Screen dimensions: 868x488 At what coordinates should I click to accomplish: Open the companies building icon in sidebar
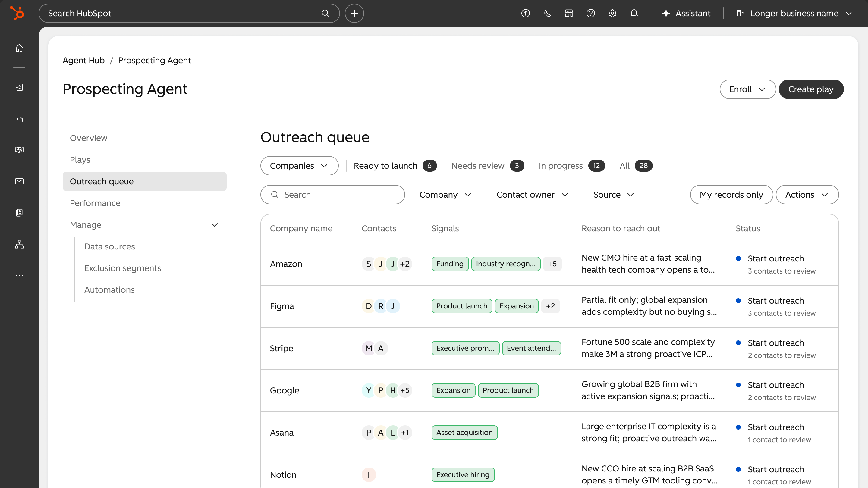[19, 119]
